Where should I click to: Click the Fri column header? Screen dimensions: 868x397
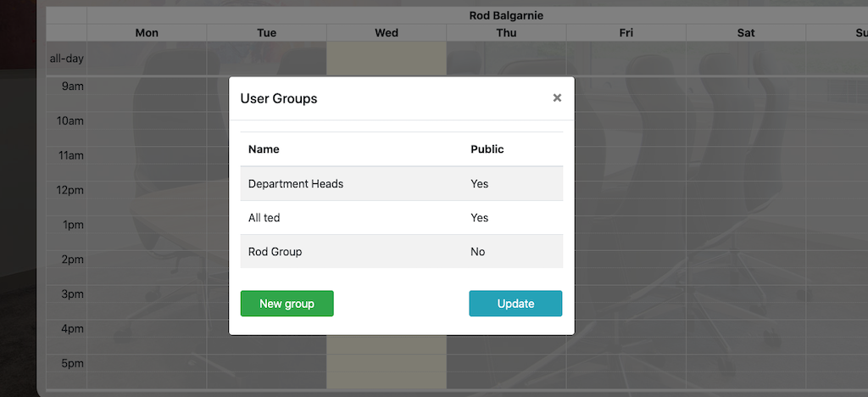coord(626,33)
